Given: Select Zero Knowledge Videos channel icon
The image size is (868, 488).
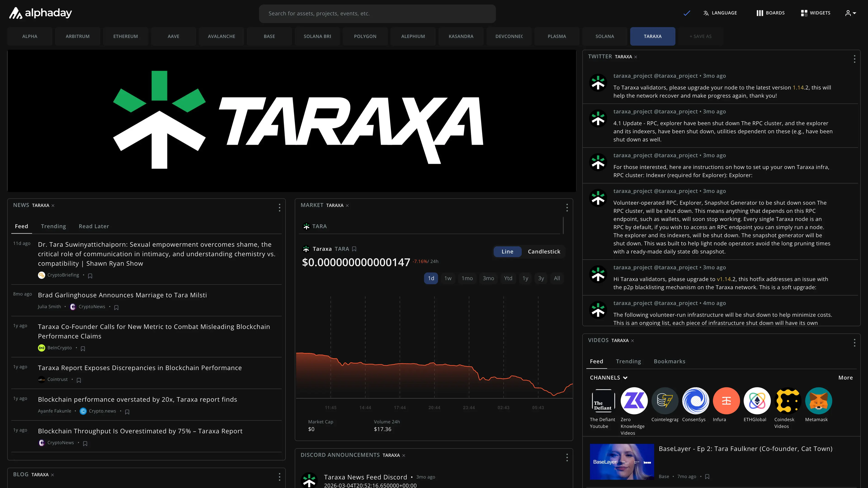Looking at the screenshot, I should [x=634, y=401].
